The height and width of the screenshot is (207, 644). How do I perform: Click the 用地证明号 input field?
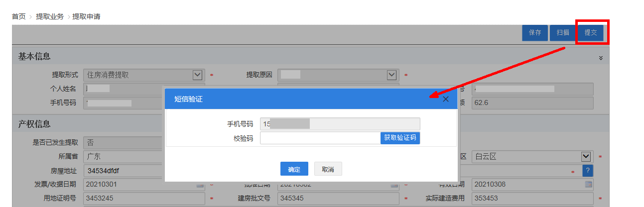pyautogui.click(x=144, y=199)
